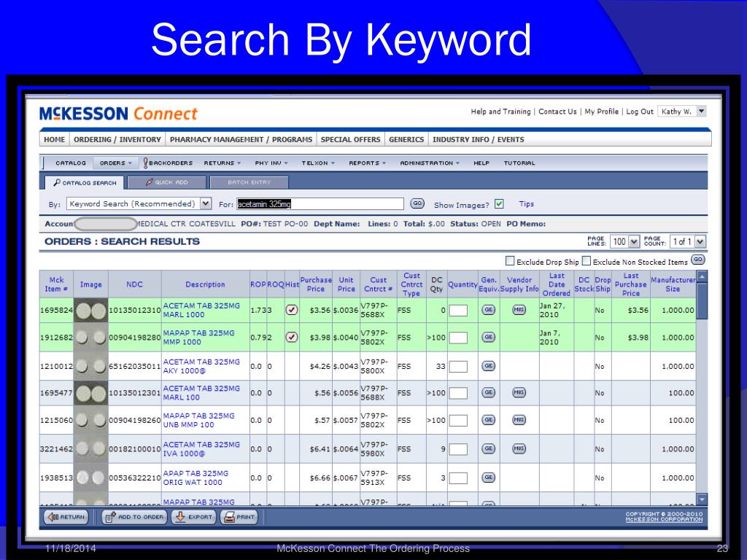Image resolution: width=747 pixels, height=560 pixels.
Task: Switch to Batch Entry tab
Action: click(x=249, y=182)
